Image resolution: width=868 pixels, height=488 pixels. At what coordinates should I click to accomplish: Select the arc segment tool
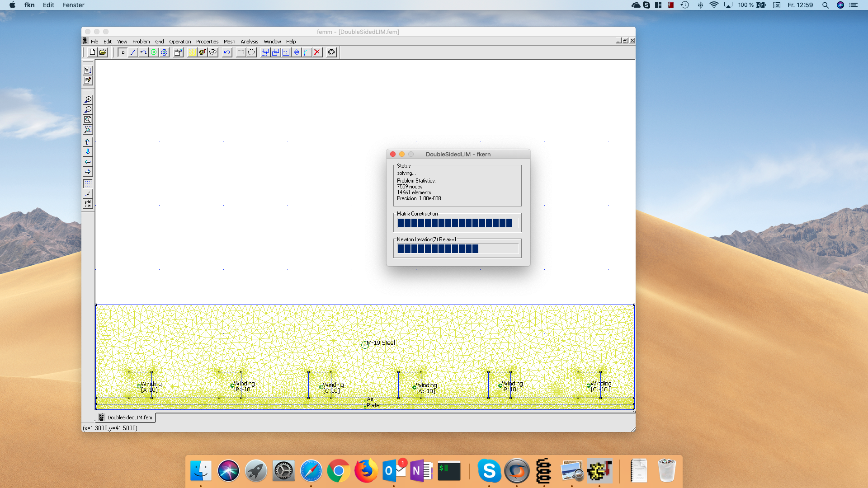pyautogui.click(x=143, y=52)
